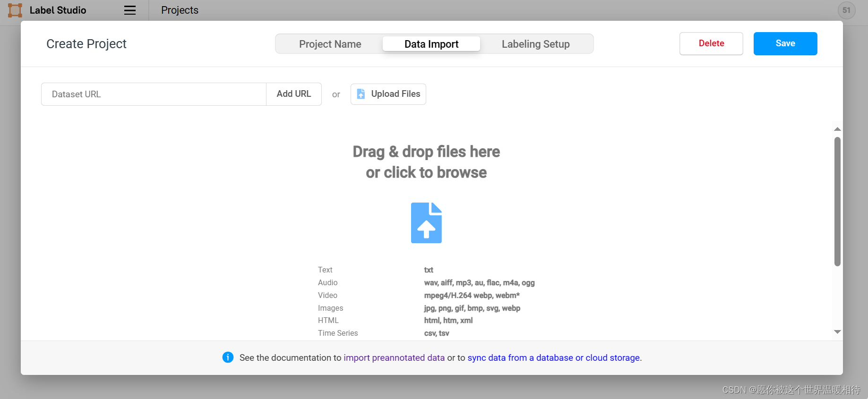The width and height of the screenshot is (868, 399).
Task: Click the info icon in the footer
Action: (228, 357)
